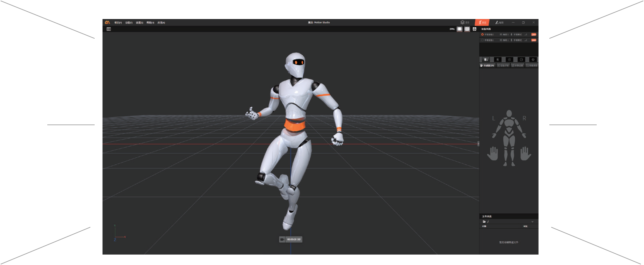The image size is (644, 265).
Task: Switch to the 编辑 tab with pencil icon
Action: (x=499, y=22)
